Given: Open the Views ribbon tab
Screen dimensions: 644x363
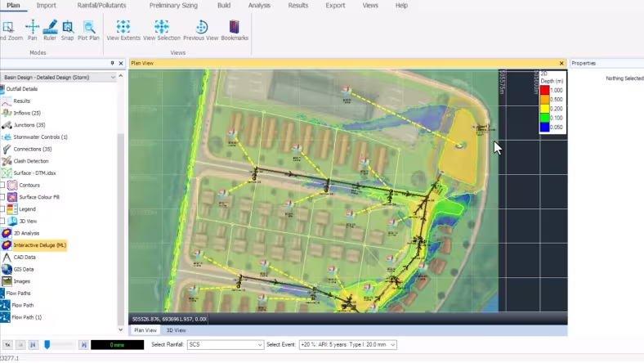Looking at the screenshot, I should pos(370,6).
